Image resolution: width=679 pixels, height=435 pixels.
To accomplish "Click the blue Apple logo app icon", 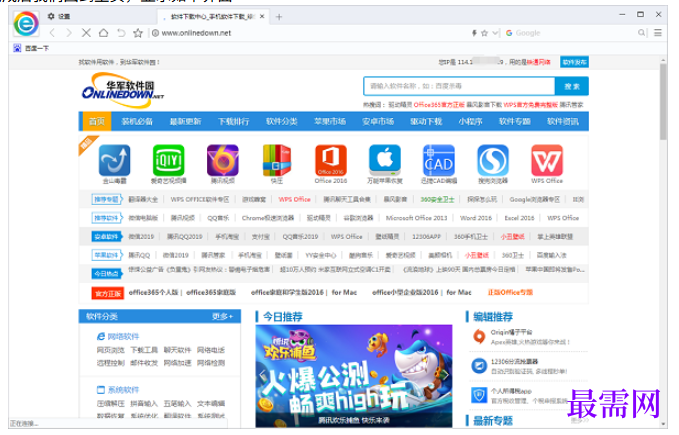I will (x=385, y=160).
